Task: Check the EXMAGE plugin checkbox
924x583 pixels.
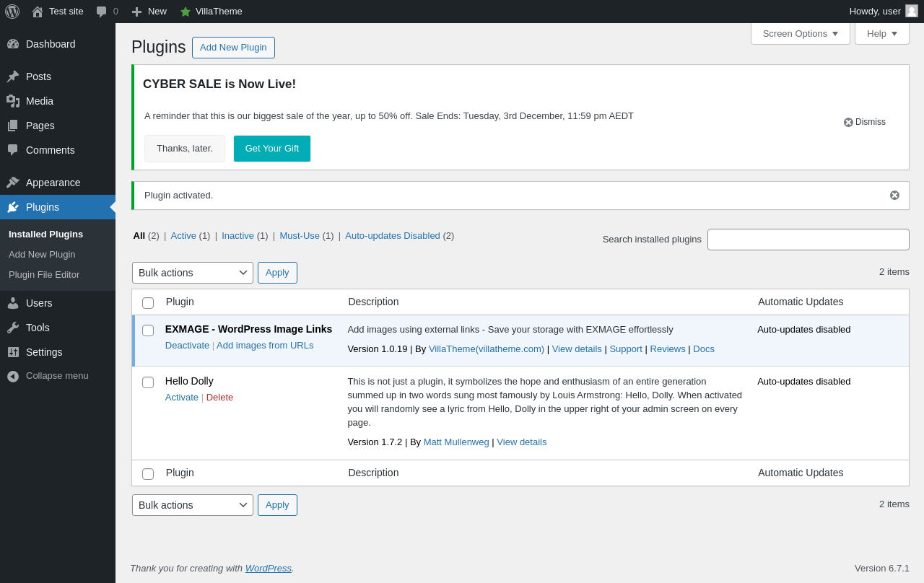Action: (x=148, y=330)
